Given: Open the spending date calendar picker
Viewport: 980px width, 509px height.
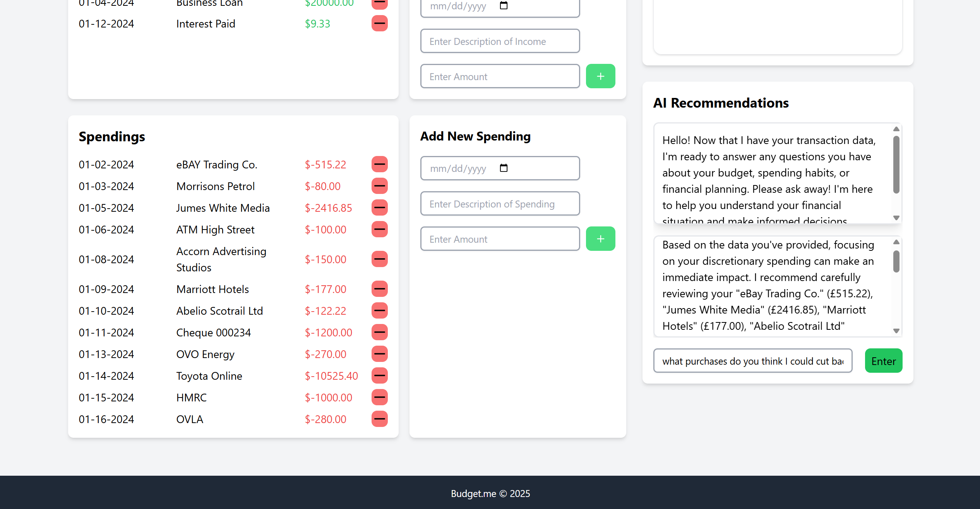Looking at the screenshot, I should [x=504, y=168].
